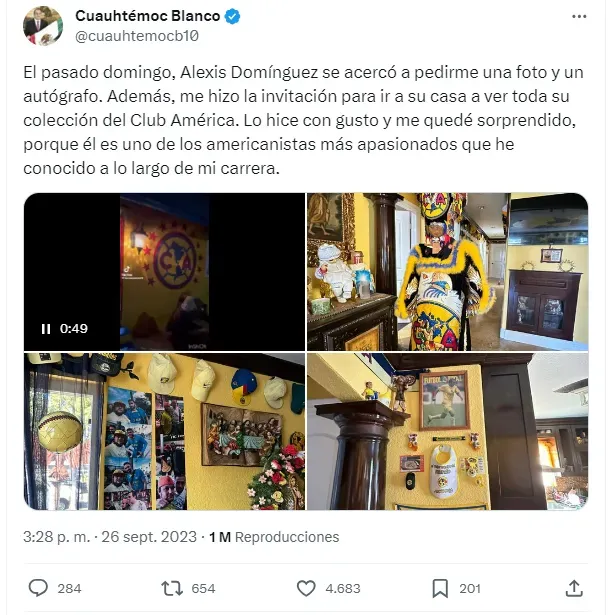Image resolution: width=613 pixels, height=615 pixels.
Task: Open photo of yellow feathered costume
Action: (447, 272)
